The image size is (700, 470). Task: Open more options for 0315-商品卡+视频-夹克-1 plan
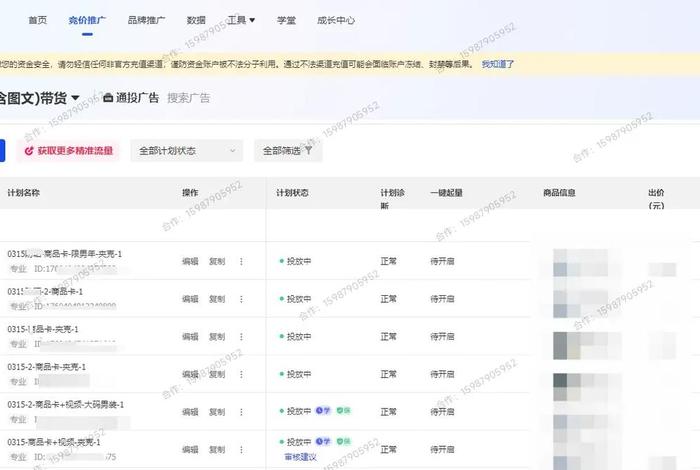point(242,449)
